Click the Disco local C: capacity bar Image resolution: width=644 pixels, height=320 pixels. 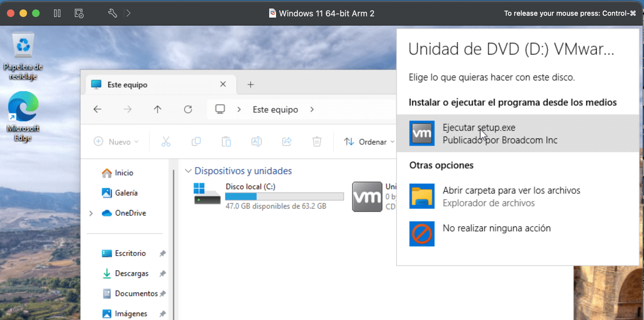click(x=284, y=196)
